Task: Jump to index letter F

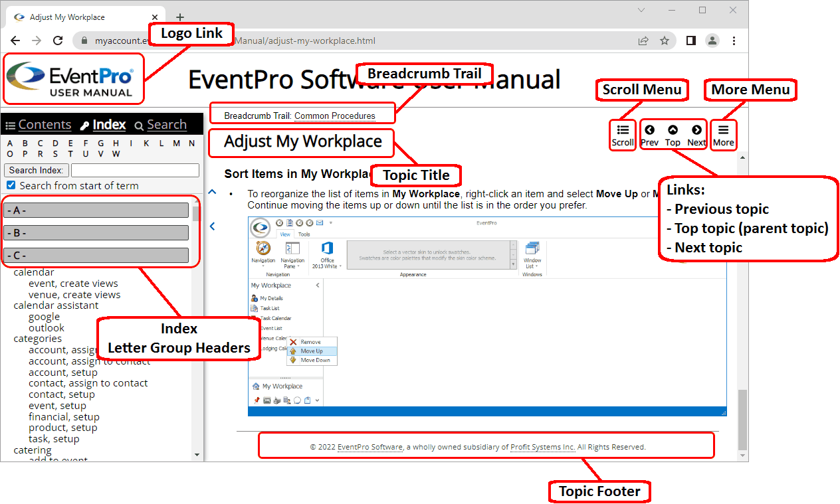Action: 85,143
